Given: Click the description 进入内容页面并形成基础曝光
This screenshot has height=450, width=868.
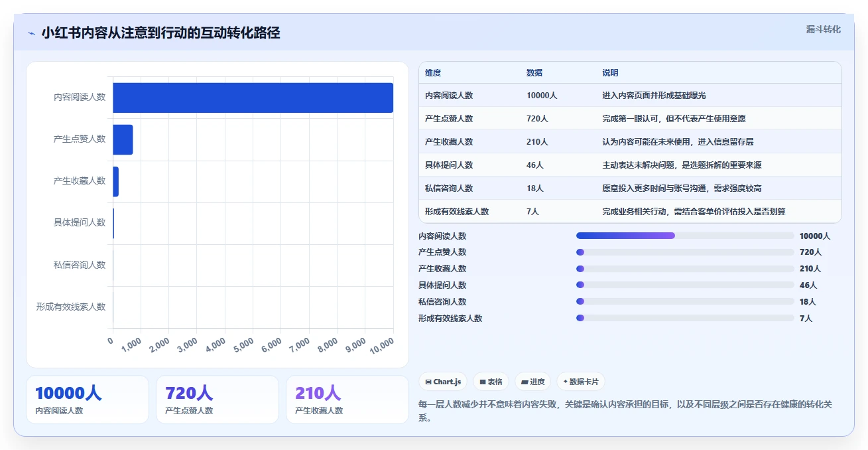Looking at the screenshot, I should pyautogui.click(x=654, y=96).
